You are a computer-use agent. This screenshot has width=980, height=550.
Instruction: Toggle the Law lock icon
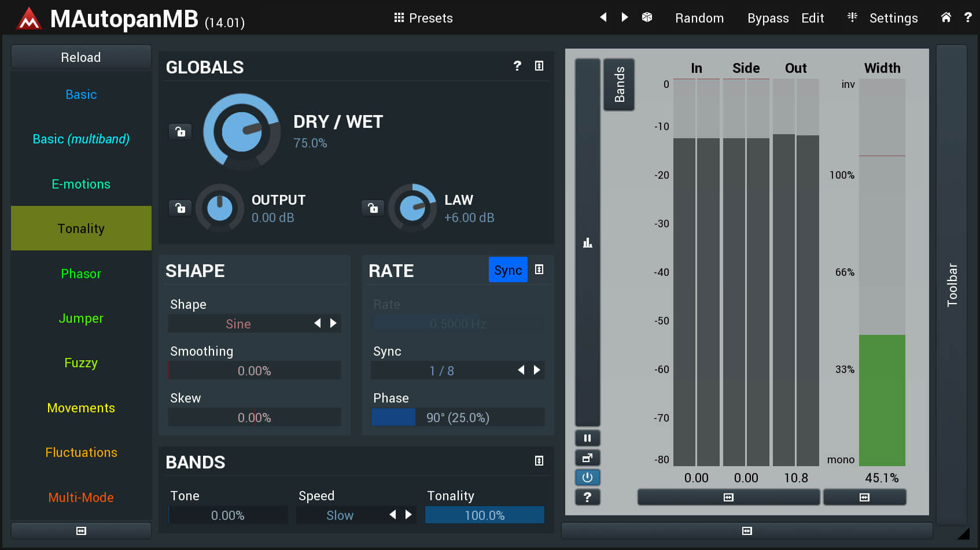coord(373,208)
